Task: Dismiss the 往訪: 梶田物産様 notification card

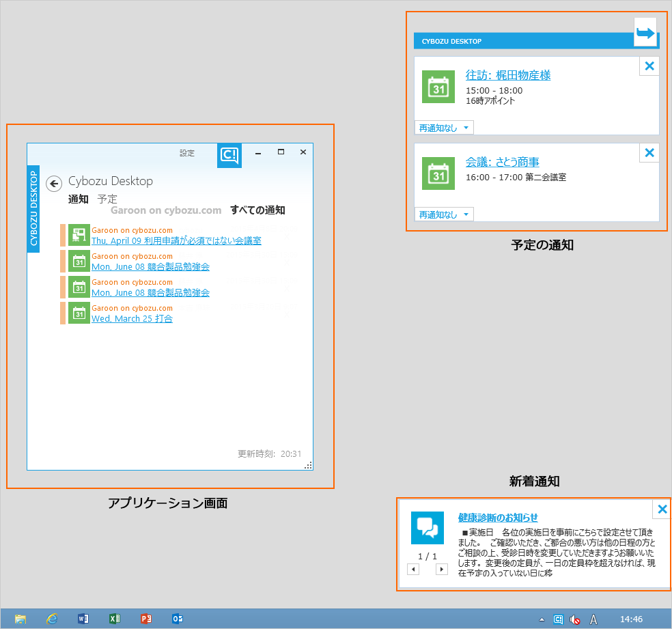Action: [x=649, y=66]
